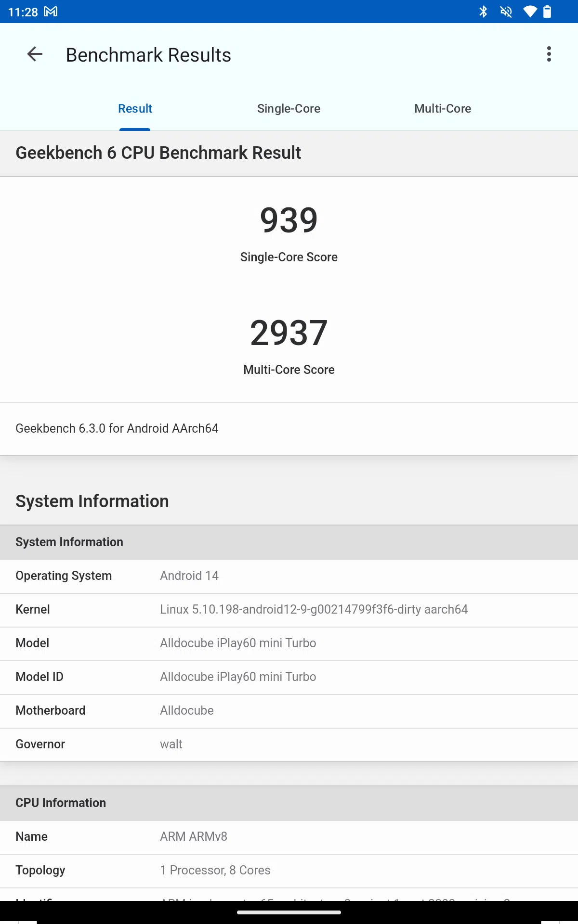
Task: Open the three-dot overflow menu
Action: tap(549, 54)
